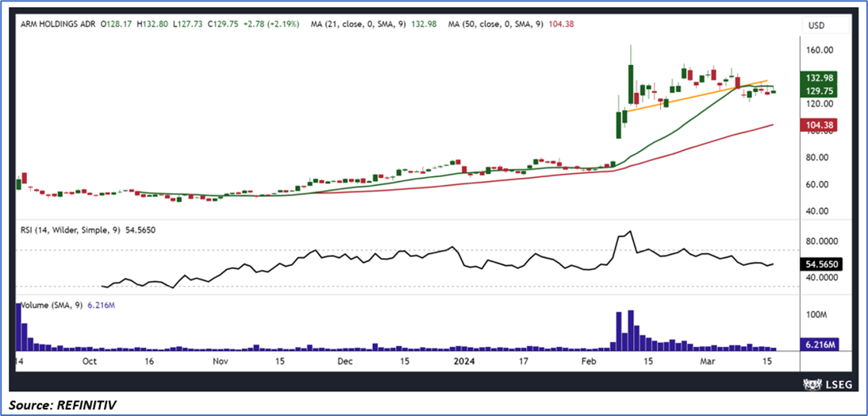Click the 16 label after Oct
The image size is (868, 416).
(x=148, y=360)
